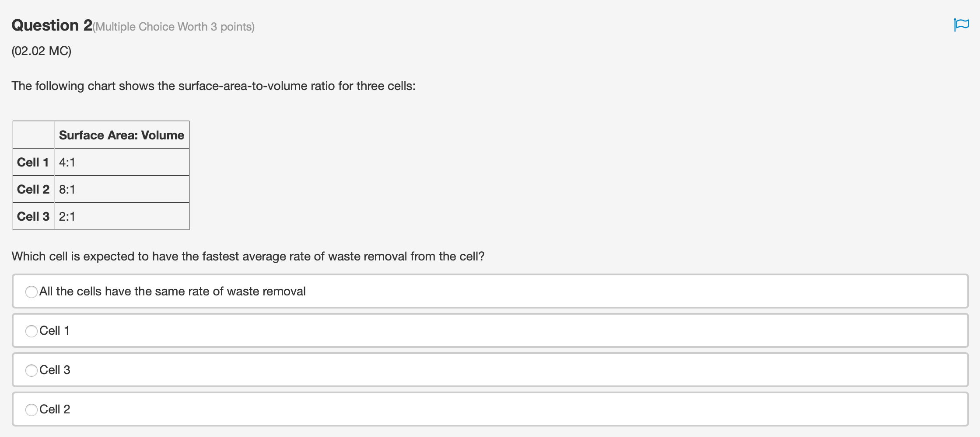Select radio button for Cell 1

(x=31, y=331)
